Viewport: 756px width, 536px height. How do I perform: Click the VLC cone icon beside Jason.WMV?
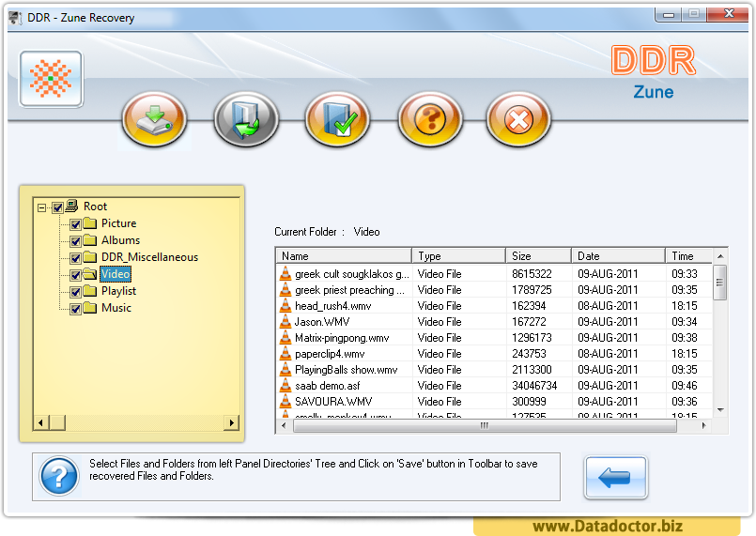pos(285,321)
